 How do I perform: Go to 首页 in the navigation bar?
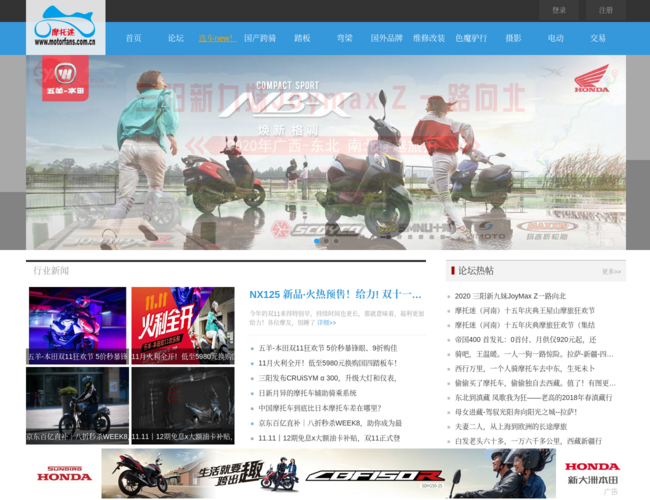(x=133, y=38)
